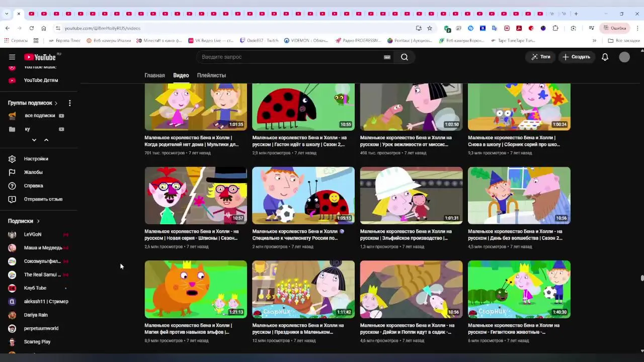The height and width of the screenshot is (362, 644).
Task: Bookmark this page with the star icon
Action: point(430,28)
